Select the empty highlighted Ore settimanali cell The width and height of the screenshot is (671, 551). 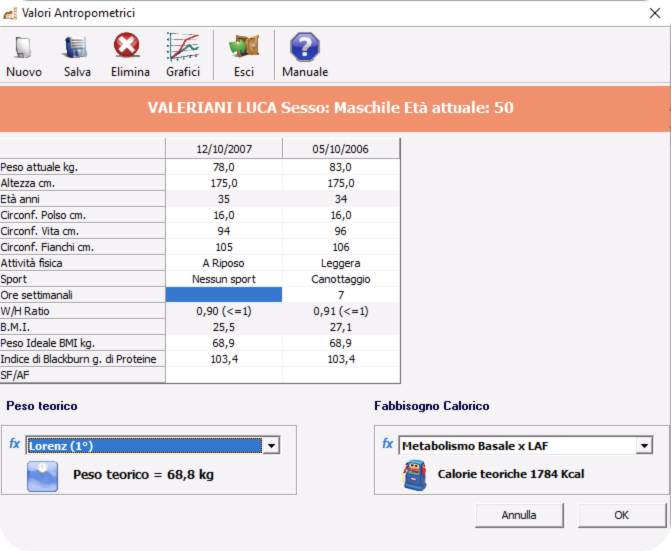pyautogui.click(x=224, y=295)
